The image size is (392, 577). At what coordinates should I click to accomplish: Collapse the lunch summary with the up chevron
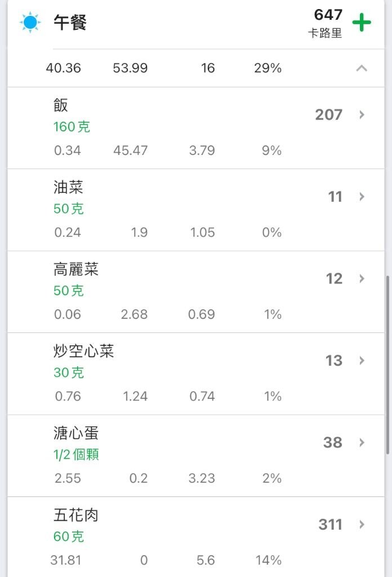[x=362, y=68]
